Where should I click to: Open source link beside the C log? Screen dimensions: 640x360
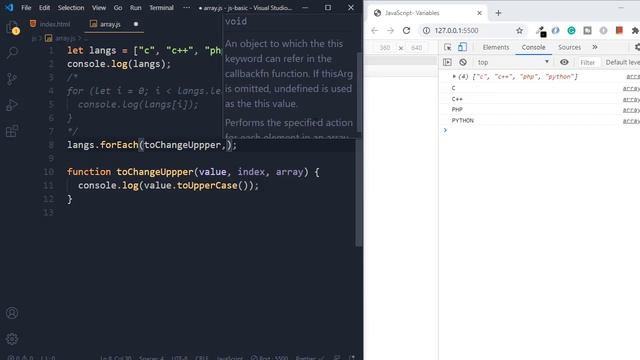pyautogui.click(x=631, y=89)
